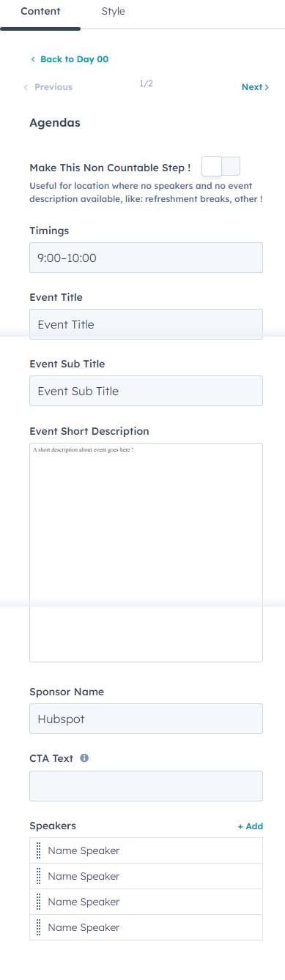Select the Content tab

pyautogui.click(x=40, y=12)
